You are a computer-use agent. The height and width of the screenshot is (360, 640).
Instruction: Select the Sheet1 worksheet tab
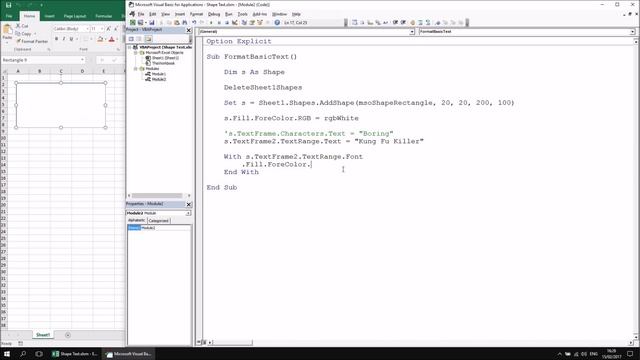[x=43, y=335]
